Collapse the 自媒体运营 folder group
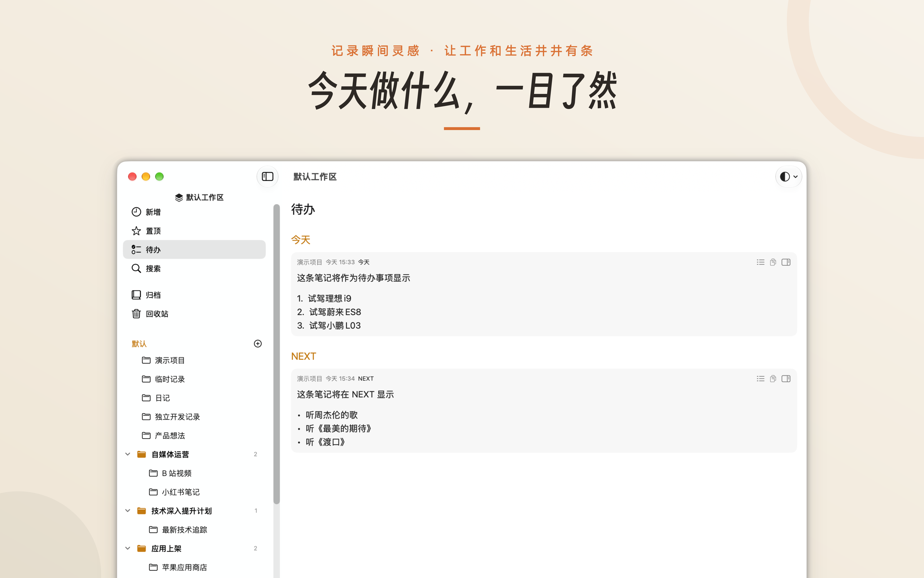Viewport: 924px width, 578px height. click(128, 454)
